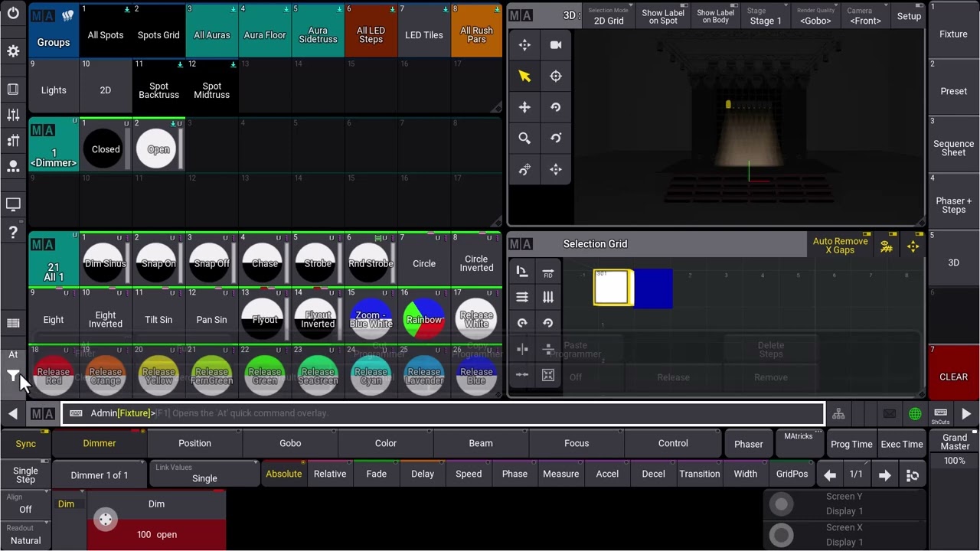The width and height of the screenshot is (980, 551).
Task: Select the crosshair target tool in 3D viewer
Action: [556, 76]
